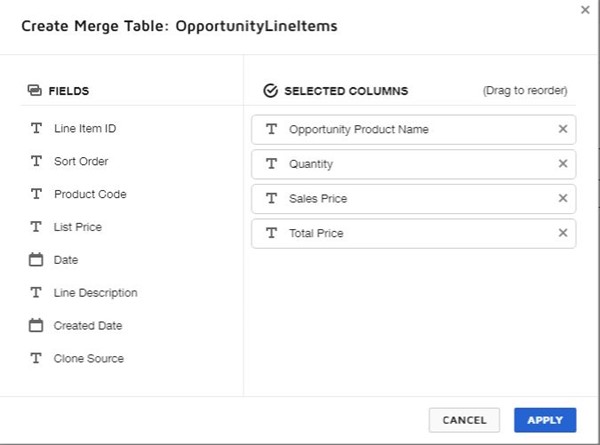
Task: Add the Sort Order field
Action: tap(81, 161)
